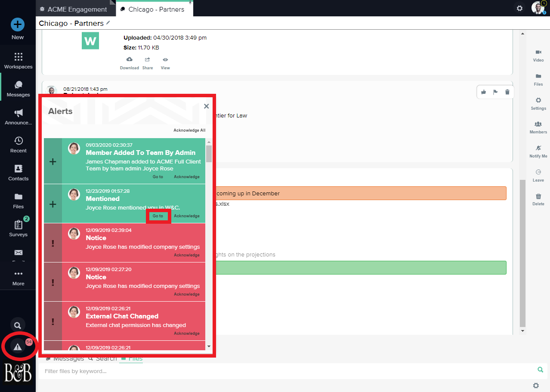The image size is (550, 392).
Task: Expand the Mentioned alert plus
Action: (x=53, y=204)
